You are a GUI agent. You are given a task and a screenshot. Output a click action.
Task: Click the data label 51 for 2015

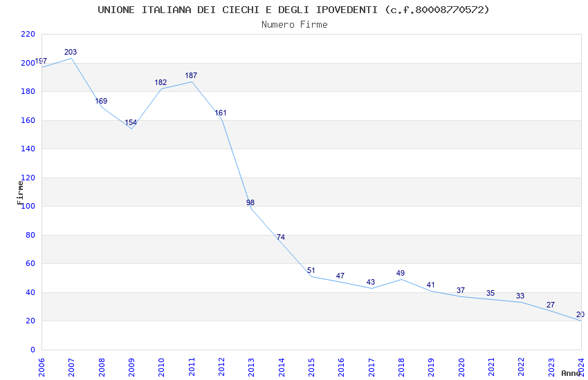coord(311,270)
